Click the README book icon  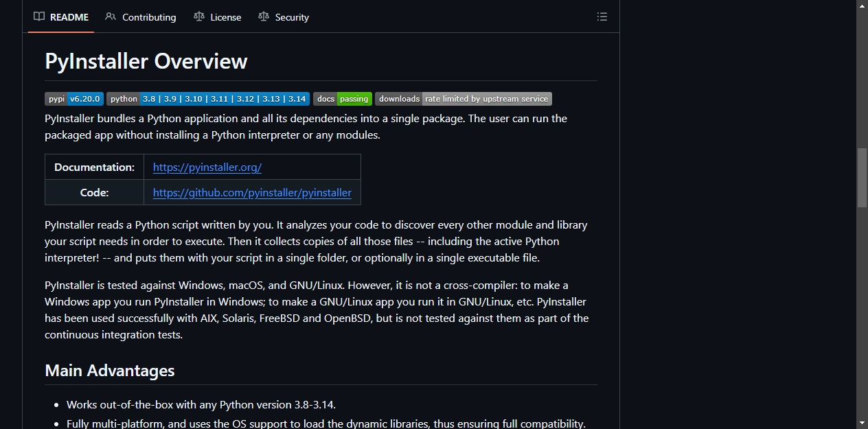39,16
